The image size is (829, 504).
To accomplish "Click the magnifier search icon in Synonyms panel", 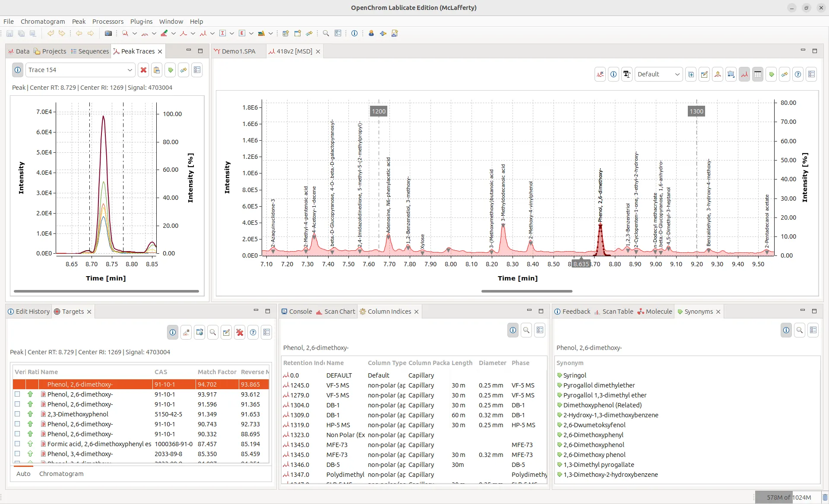I will [799, 330].
